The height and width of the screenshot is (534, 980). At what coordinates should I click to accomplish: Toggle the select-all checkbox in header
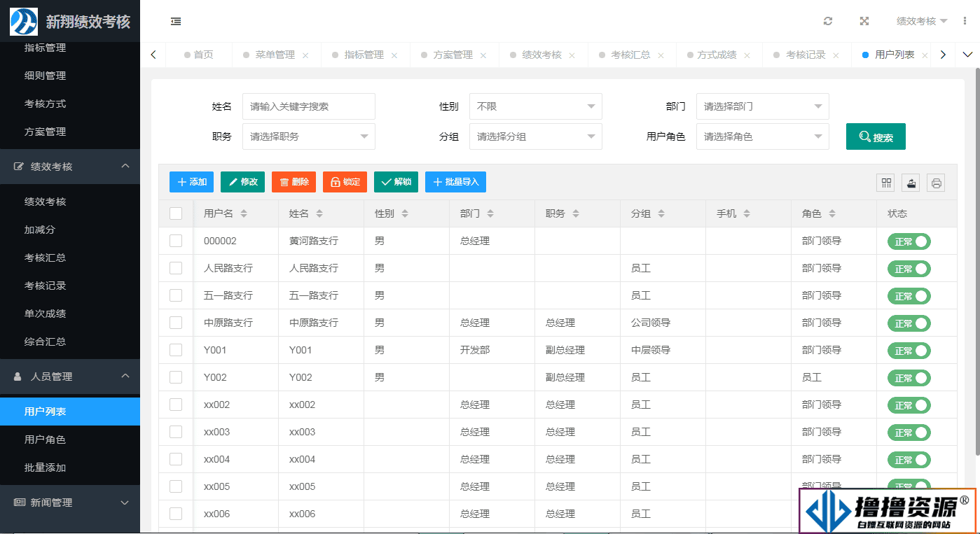pos(176,213)
